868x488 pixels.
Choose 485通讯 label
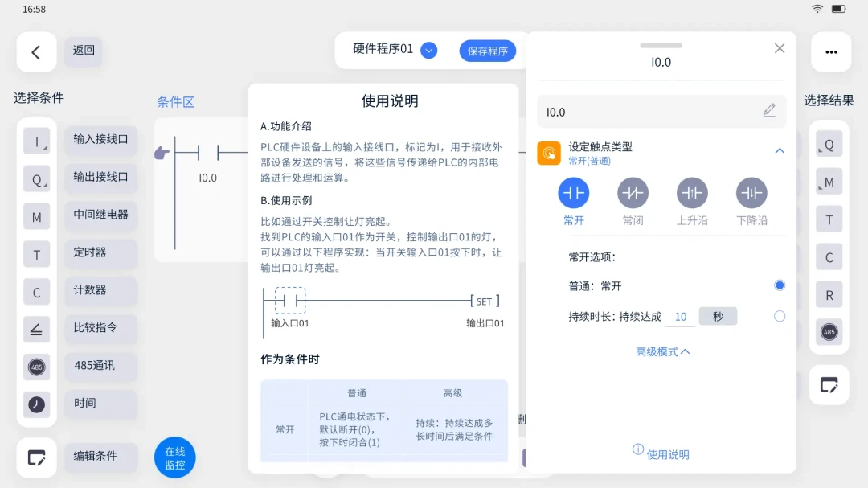coord(100,365)
